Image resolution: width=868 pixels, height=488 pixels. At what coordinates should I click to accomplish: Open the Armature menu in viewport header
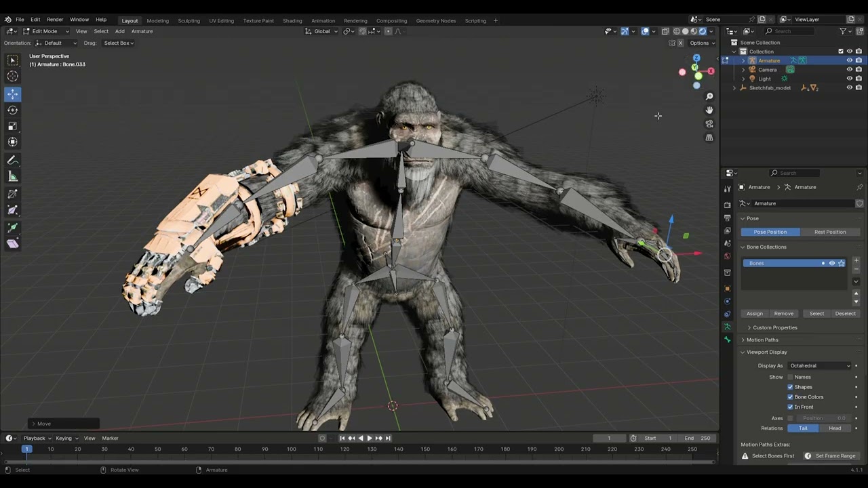coord(142,31)
